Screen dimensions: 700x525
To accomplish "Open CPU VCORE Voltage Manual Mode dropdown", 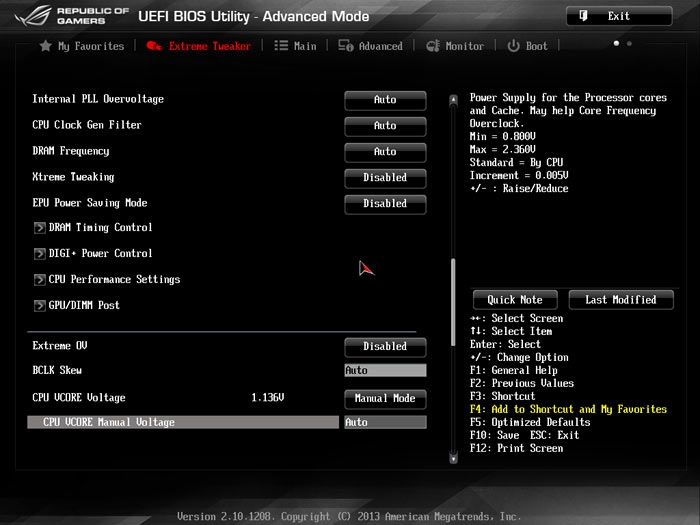I will 385,399.
